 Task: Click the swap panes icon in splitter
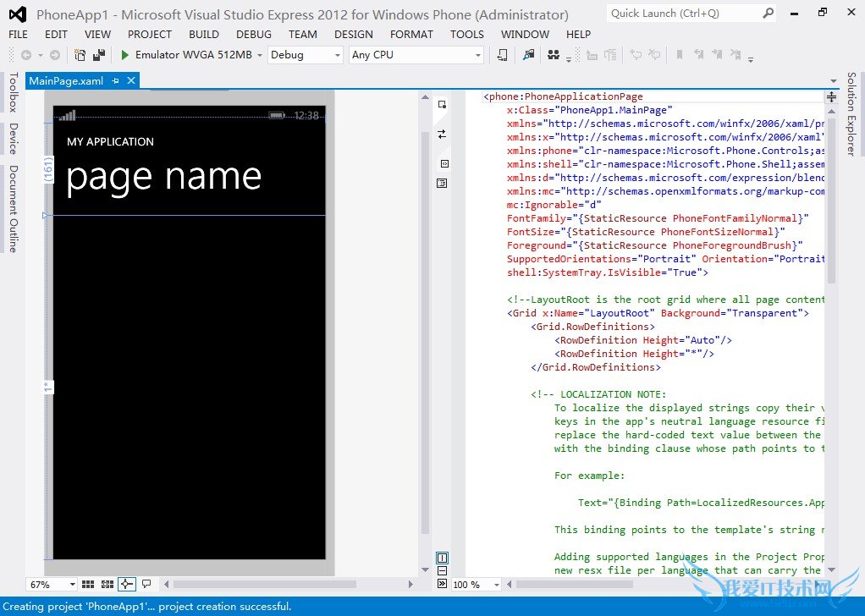coord(442,134)
